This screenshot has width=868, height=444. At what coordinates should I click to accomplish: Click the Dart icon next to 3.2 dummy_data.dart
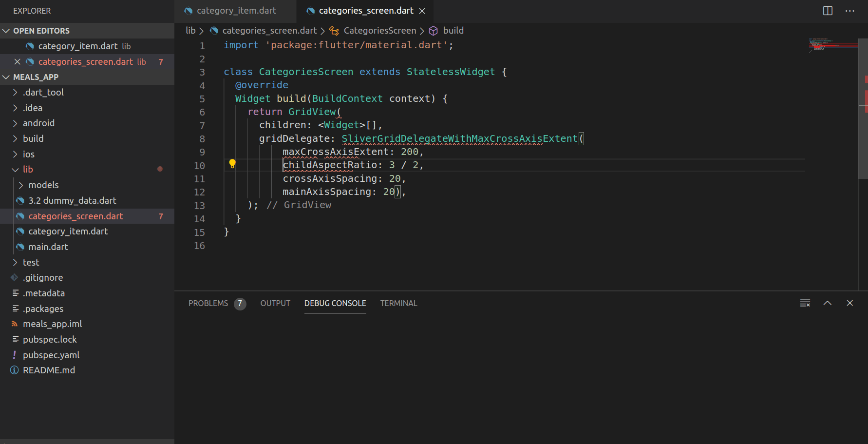20,200
